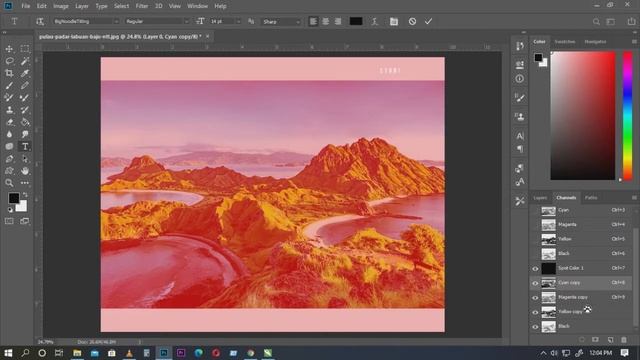Viewport: 640px width, 360px height.
Task: Open the Filter menu
Action: [x=142, y=6]
